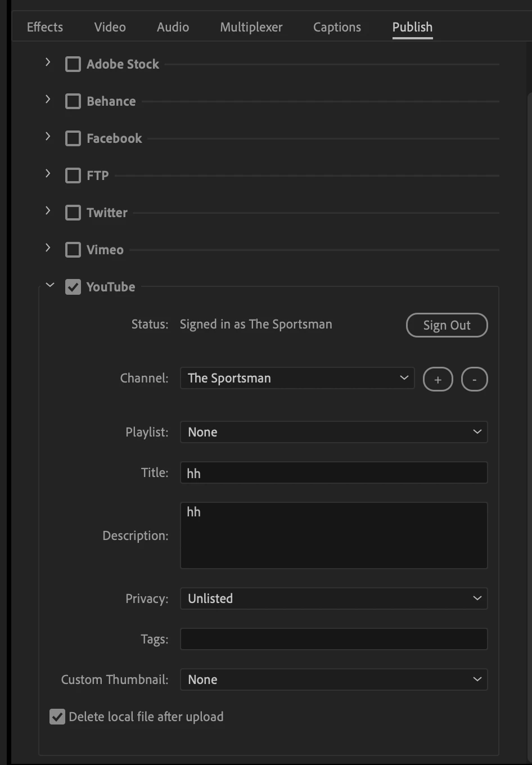The height and width of the screenshot is (765, 532).
Task: Enable the Vimeo publish checkbox
Action: pyautogui.click(x=73, y=250)
